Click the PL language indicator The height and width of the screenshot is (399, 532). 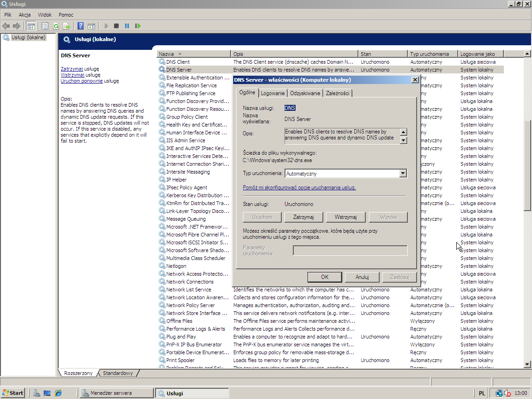click(482, 393)
